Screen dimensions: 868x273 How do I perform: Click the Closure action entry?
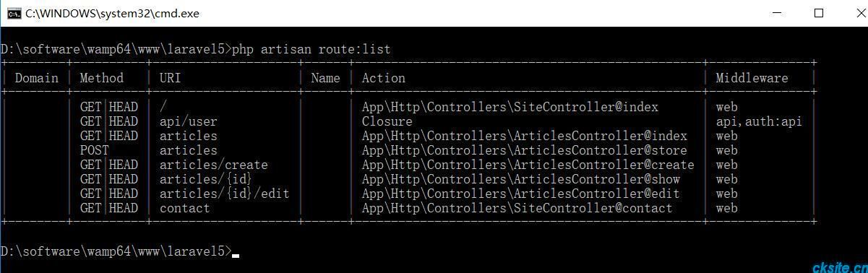[x=387, y=121]
